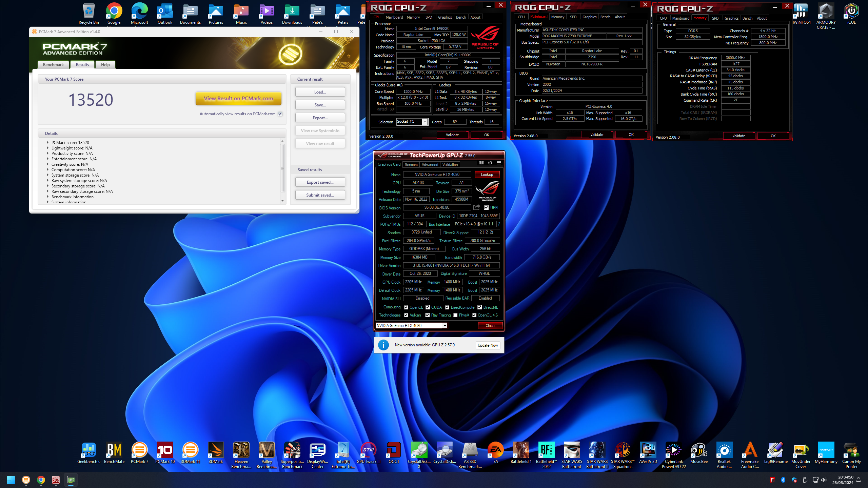Open Valley Benchmark shortcut
The image size is (868, 488).
pyautogui.click(x=267, y=455)
